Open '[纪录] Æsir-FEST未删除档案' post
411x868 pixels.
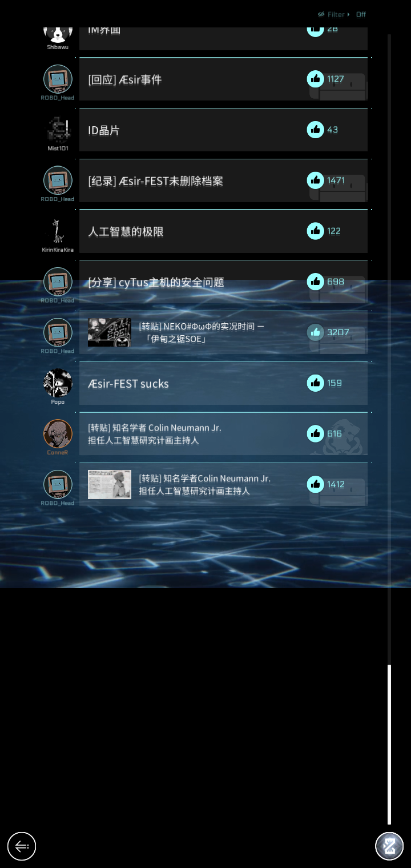pos(223,180)
